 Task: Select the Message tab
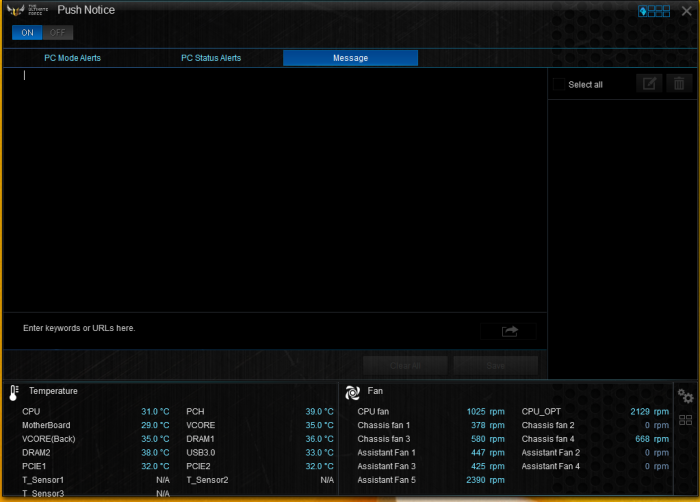pyautogui.click(x=350, y=58)
